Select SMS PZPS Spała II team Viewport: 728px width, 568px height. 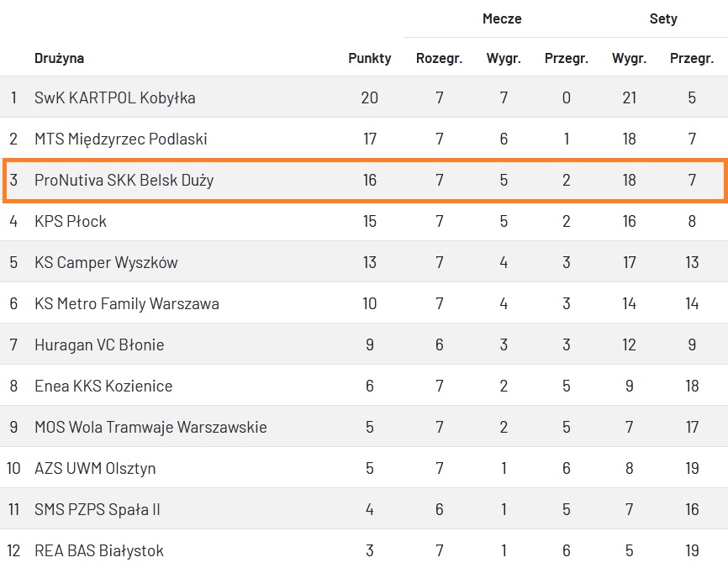(98, 509)
